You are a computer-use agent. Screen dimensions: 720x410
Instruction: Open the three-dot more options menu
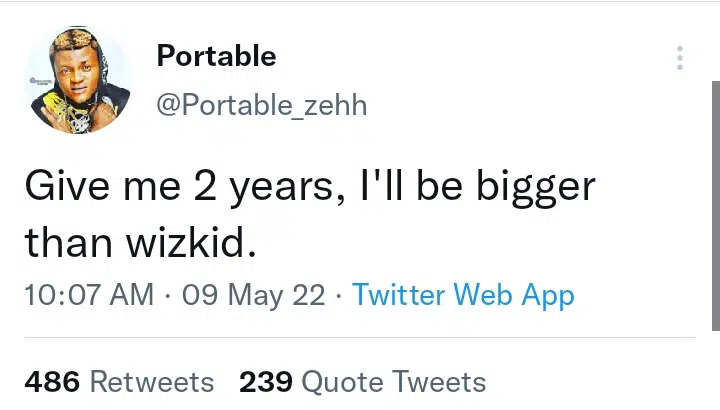680,58
